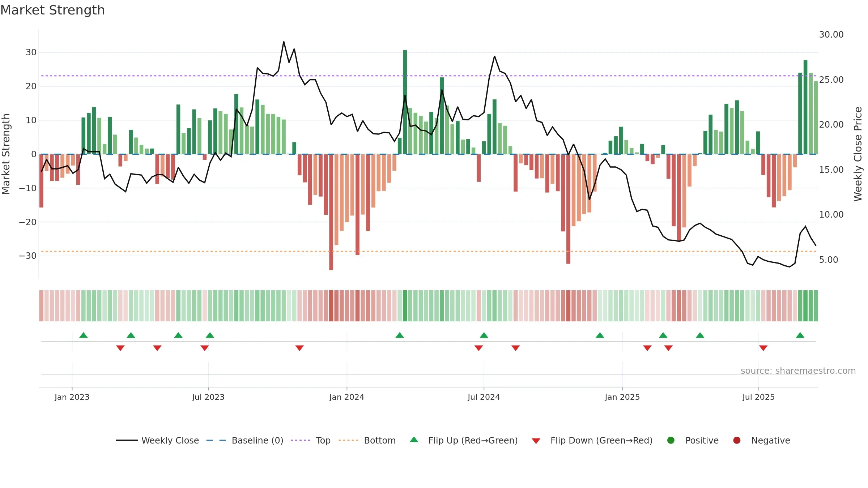Click the Jan 2024 axis label
The width and height of the screenshot is (868, 488).
346,397
